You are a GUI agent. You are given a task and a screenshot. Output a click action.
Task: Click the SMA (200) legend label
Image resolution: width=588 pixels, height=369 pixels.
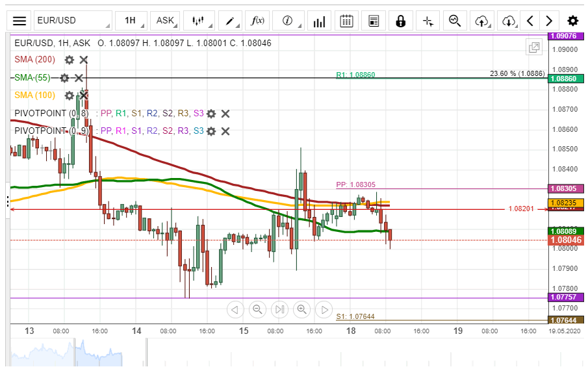[x=35, y=60]
